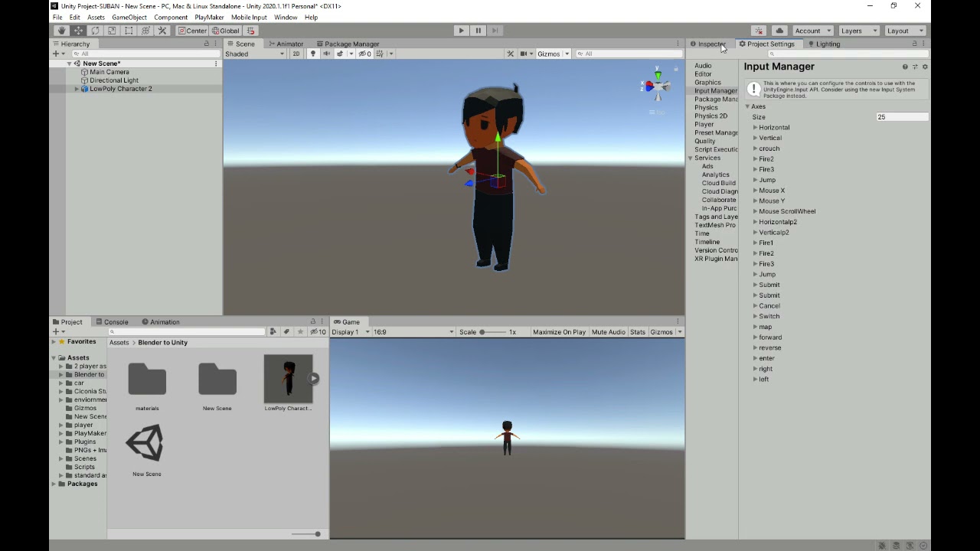Select the Scale tool

pyautogui.click(x=112, y=31)
